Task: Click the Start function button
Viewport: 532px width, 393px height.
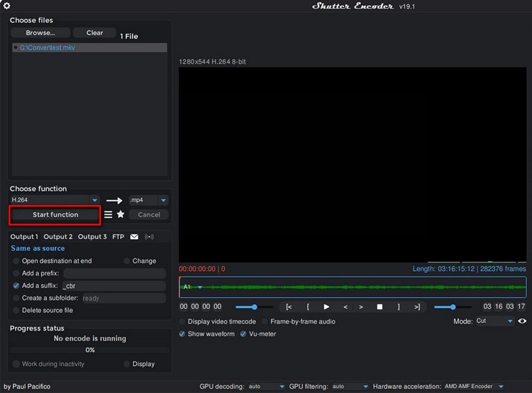Action: point(55,214)
